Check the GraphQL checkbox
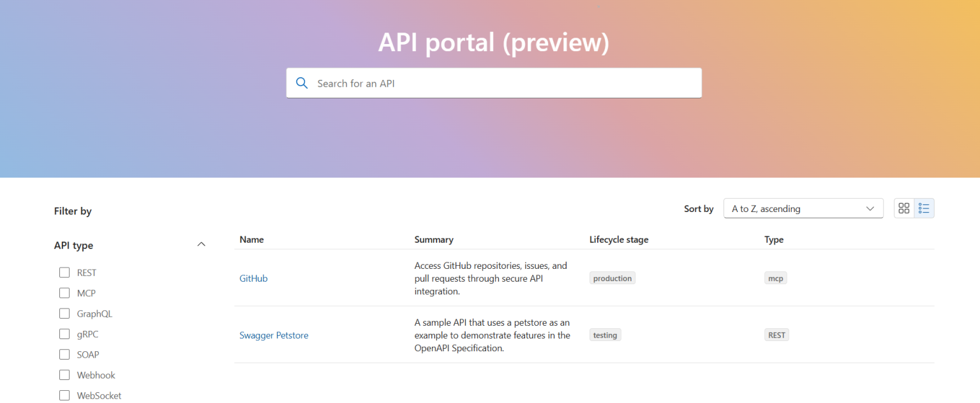This screenshot has height=403, width=980. (x=64, y=313)
